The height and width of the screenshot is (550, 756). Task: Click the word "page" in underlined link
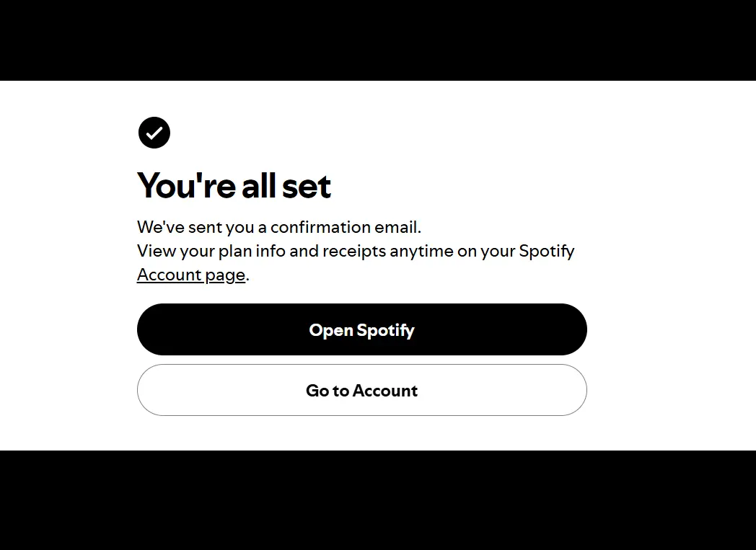[x=225, y=276]
